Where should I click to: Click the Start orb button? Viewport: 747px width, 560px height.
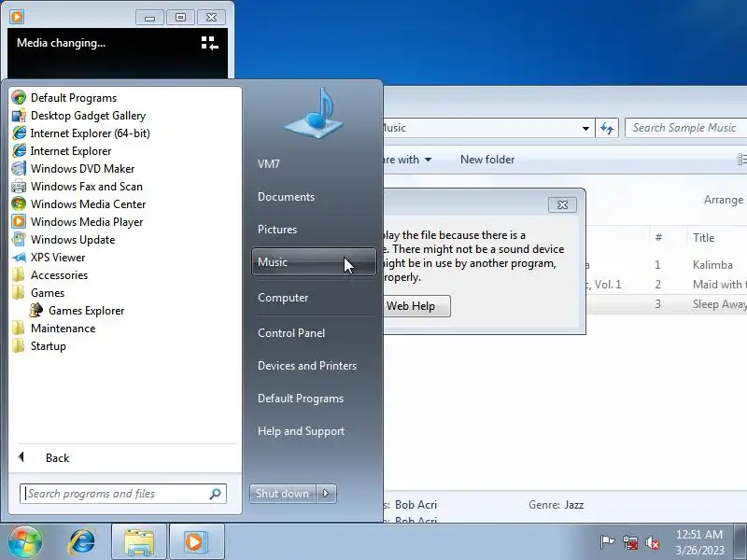pos(25,542)
